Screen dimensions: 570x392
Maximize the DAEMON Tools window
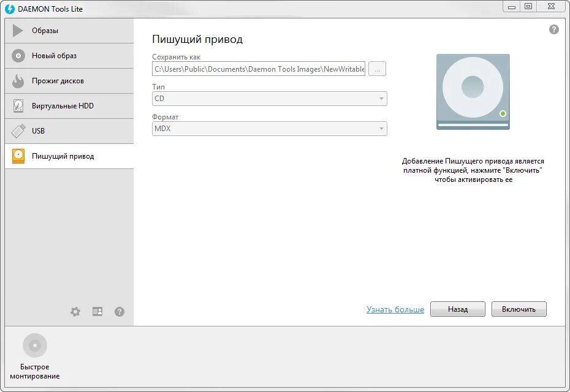click(x=528, y=6)
